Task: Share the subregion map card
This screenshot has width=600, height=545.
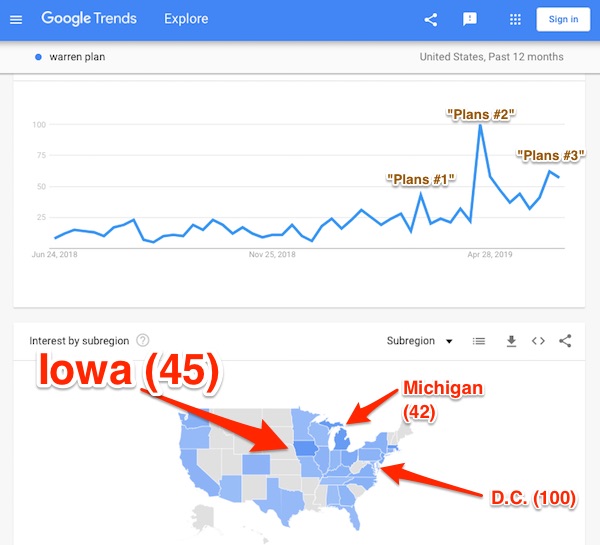Action: (x=565, y=341)
